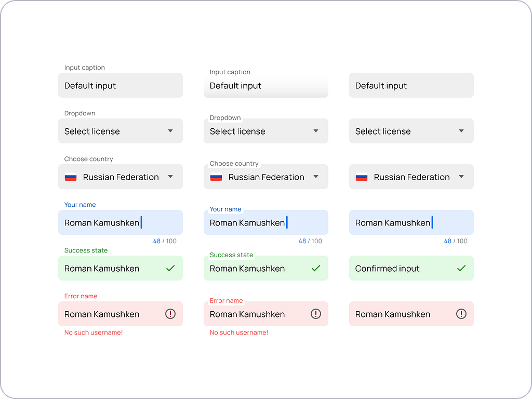Click the 48 / 100 character counter
Viewport: 532px width, 399px height.
(x=165, y=241)
